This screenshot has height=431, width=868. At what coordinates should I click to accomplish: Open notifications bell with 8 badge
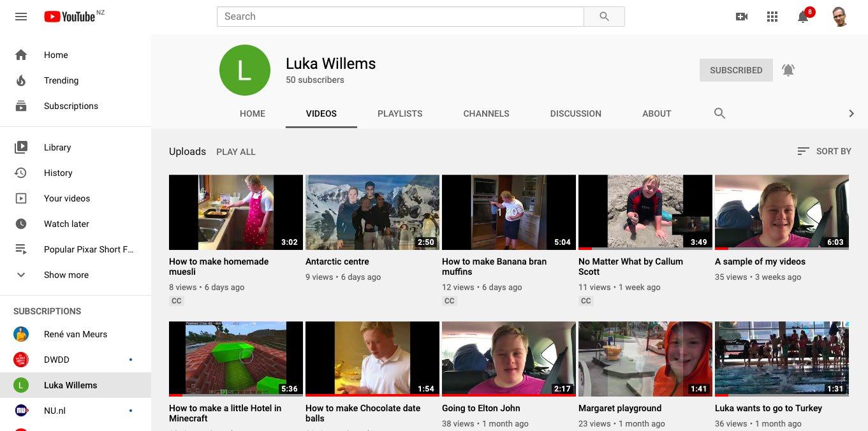click(805, 15)
